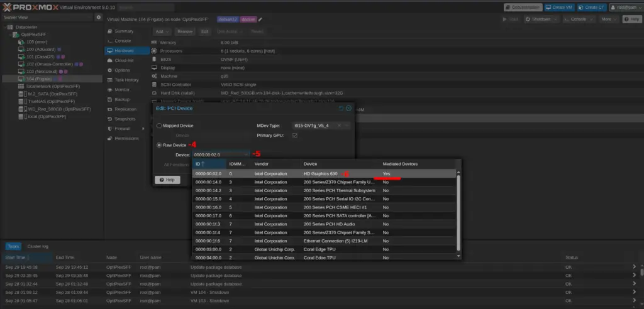The image size is (644, 309).
Task: Clear the MDev Type field using the X icon
Action: tap(339, 126)
